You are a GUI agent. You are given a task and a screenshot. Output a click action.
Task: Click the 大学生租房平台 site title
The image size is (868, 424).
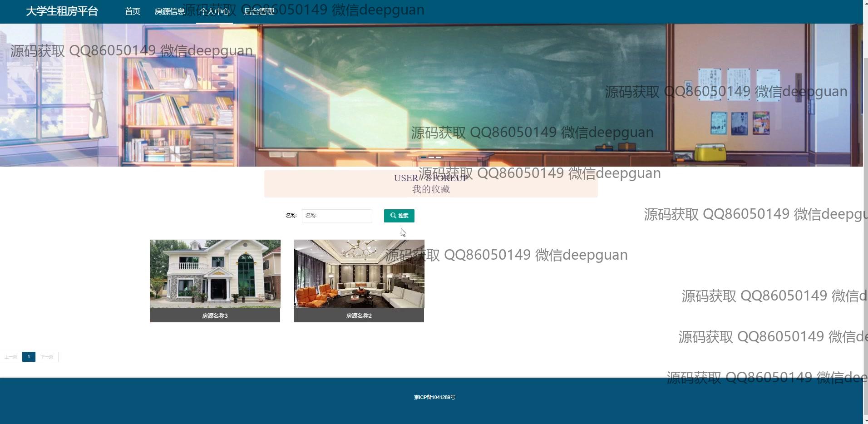pos(62,11)
